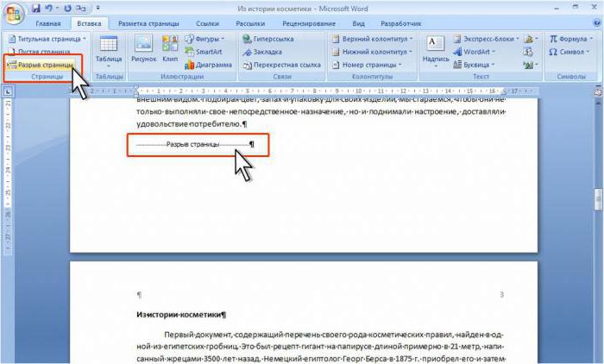This screenshot has height=364, width=604.
Task: Click the scroll-up arrow on vertical scrollbar
Action: coord(598,103)
